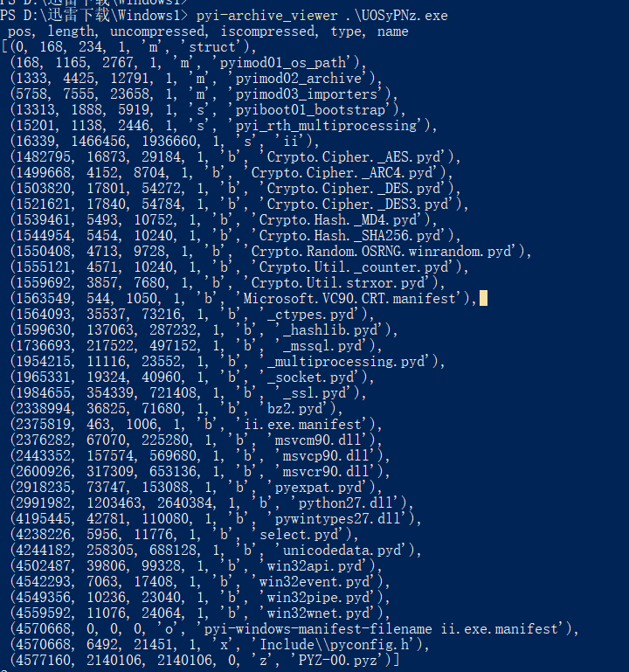
Task: Click the 'pyimod02_archive' entry
Action: (197, 79)
